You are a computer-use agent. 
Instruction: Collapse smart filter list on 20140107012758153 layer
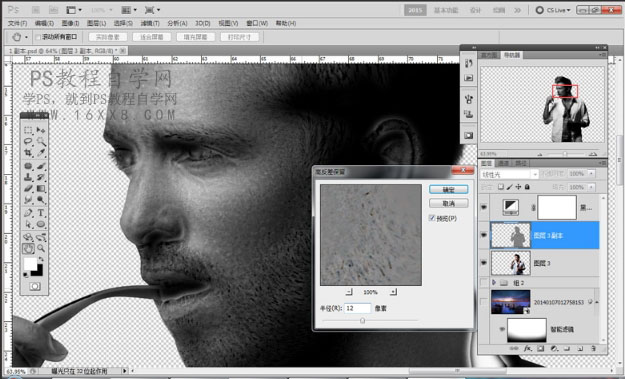point(597,302)
